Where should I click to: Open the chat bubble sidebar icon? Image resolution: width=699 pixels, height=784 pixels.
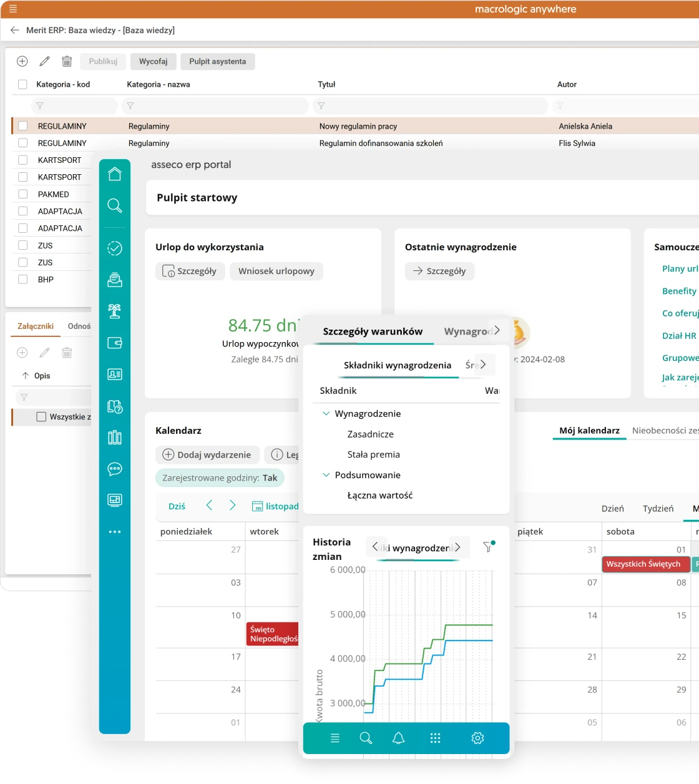click(115, 469)
